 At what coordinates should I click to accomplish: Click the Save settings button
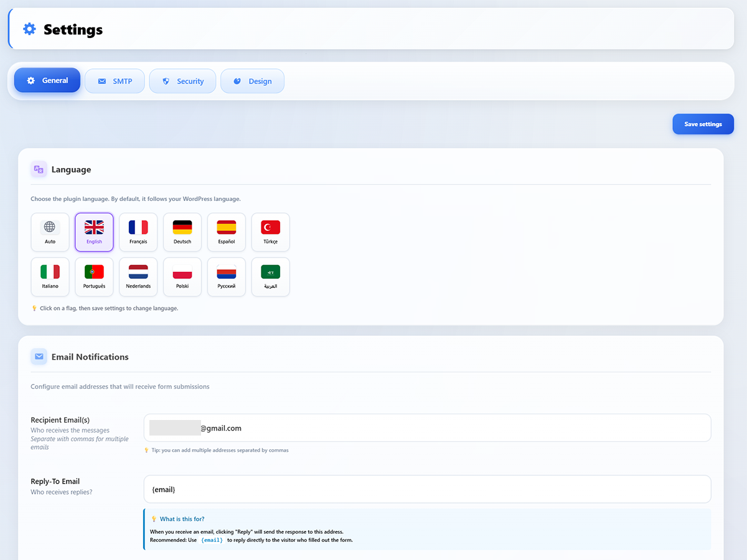click(703, 124)
